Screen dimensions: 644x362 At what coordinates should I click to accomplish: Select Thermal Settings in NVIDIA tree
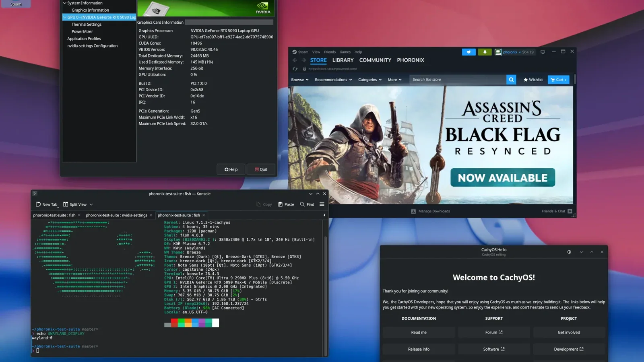click(86, 25)
